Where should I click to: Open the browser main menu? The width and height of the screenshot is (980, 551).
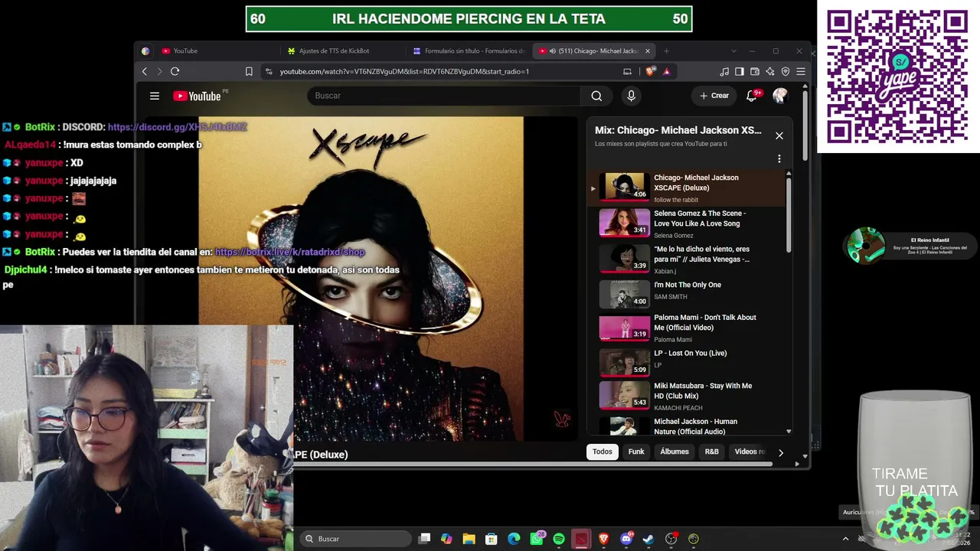click(x=801, y=71)
